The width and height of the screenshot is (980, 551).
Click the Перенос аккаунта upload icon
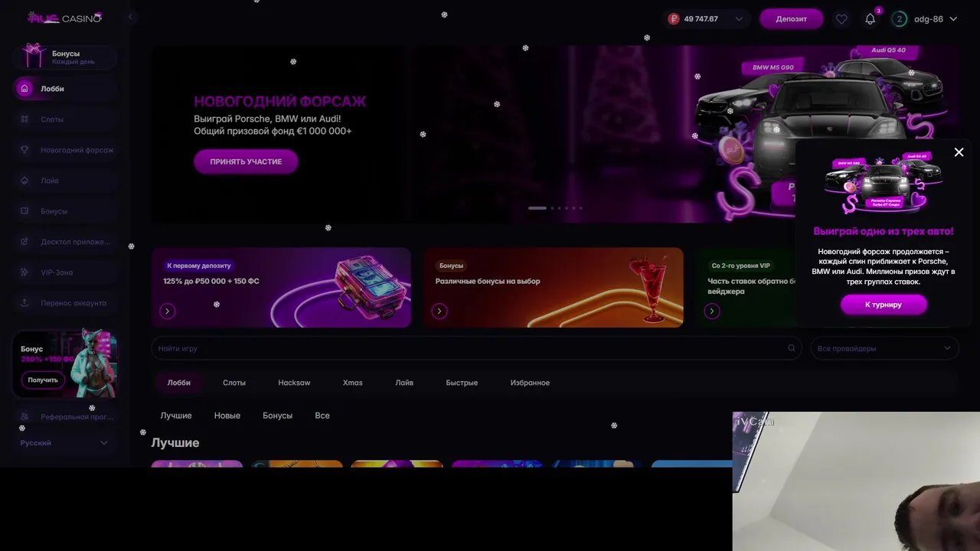pyautogui.click(x=24, y=303)
